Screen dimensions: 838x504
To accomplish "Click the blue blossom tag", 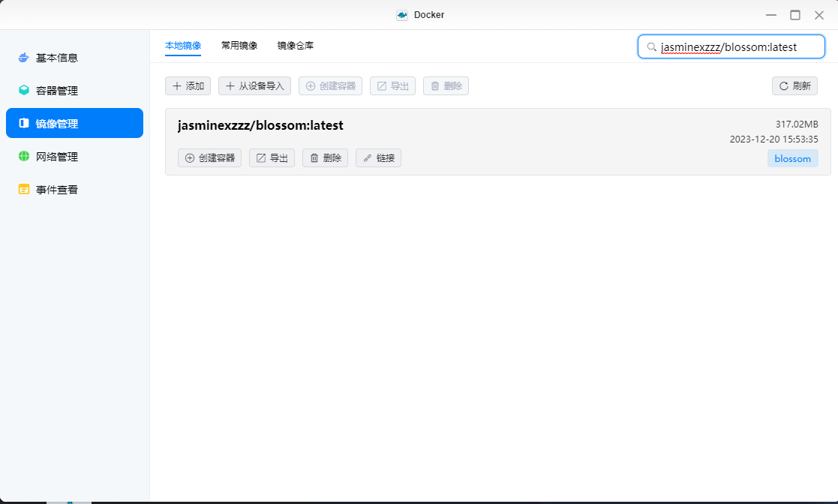I will [792, 159].
